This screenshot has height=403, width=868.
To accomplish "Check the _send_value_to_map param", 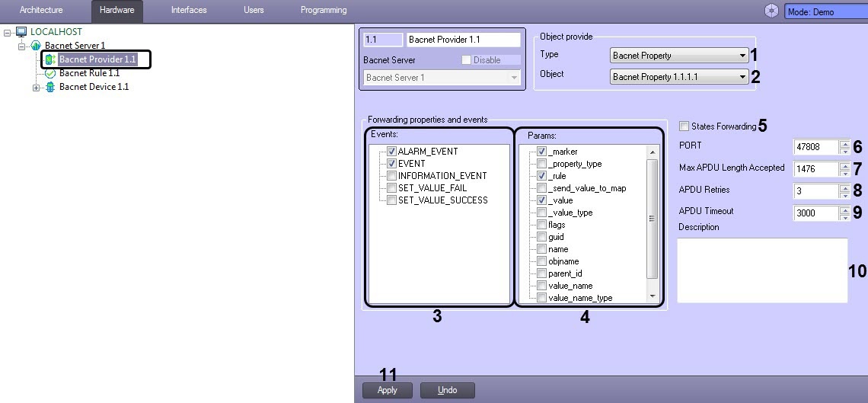I will click(541, 188).
